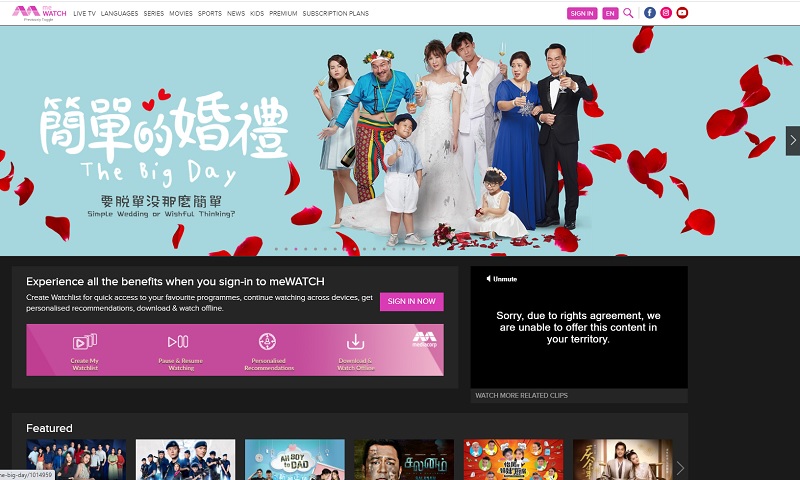Click the video player rights message area
The width and height of the screenshot is (800, 480).
(579, 327)
